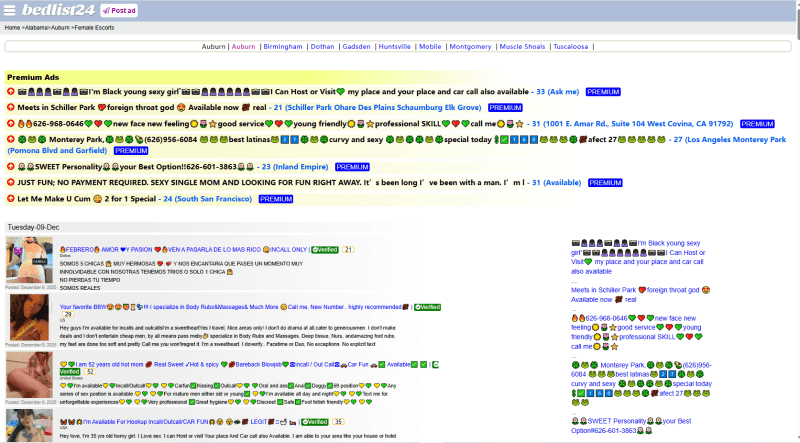Click red arrow icon on '31 (Available)' ad
The height and width of the screenshot is (443, 800).
[11, 183]
